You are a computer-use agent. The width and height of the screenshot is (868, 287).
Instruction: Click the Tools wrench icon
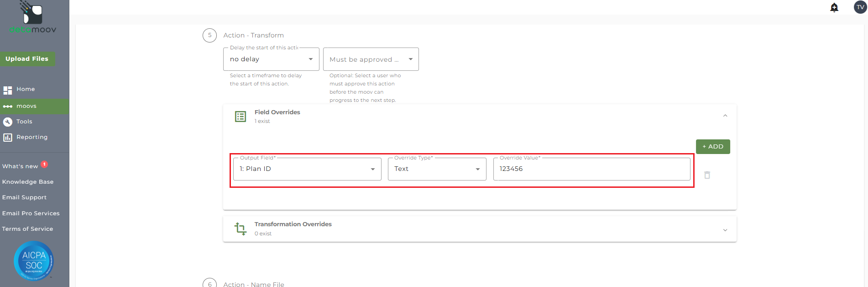8,122
